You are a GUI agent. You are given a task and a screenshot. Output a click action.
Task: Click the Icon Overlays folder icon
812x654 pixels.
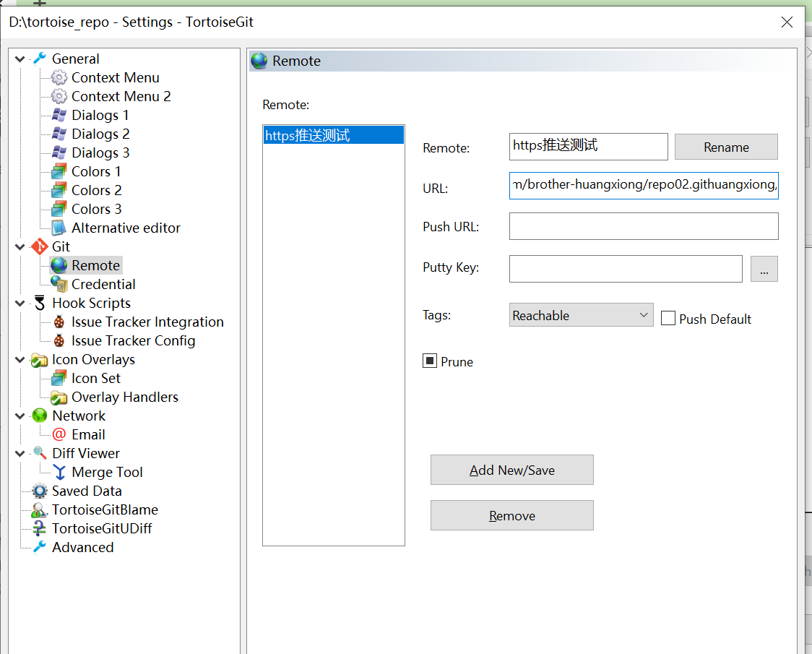pos(40,360)
